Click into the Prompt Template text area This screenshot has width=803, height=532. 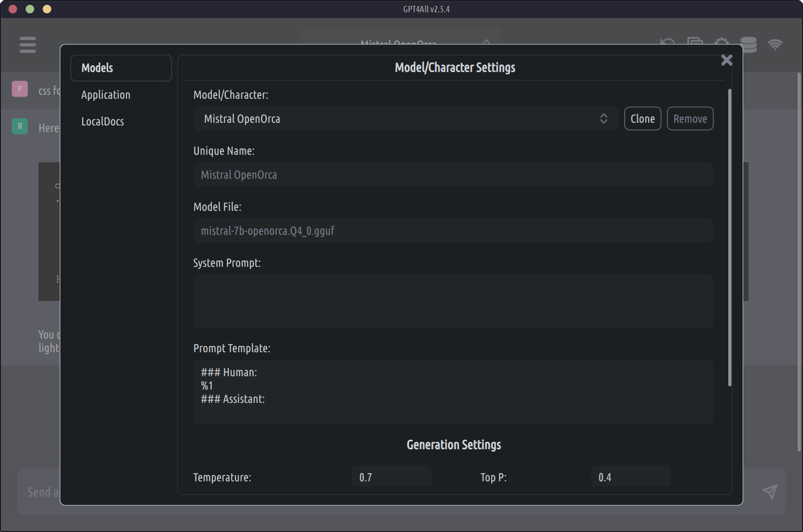point(453,392)
